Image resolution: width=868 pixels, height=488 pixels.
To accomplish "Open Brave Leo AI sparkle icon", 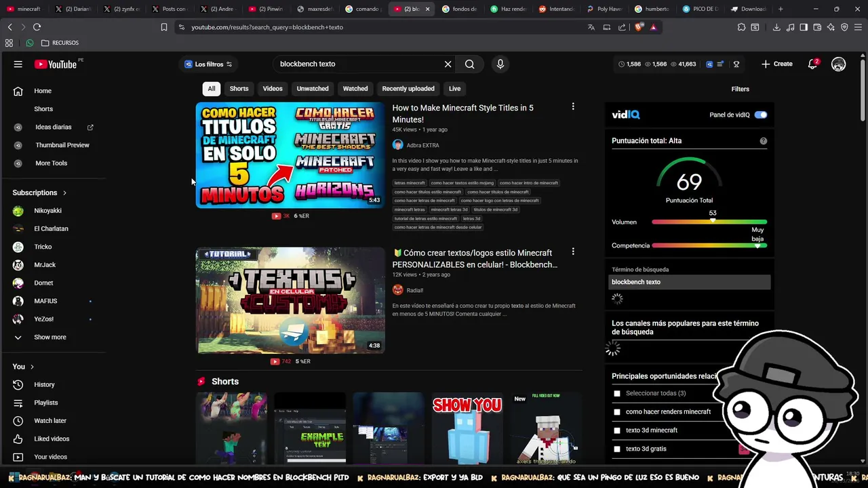I will (831, 27).
